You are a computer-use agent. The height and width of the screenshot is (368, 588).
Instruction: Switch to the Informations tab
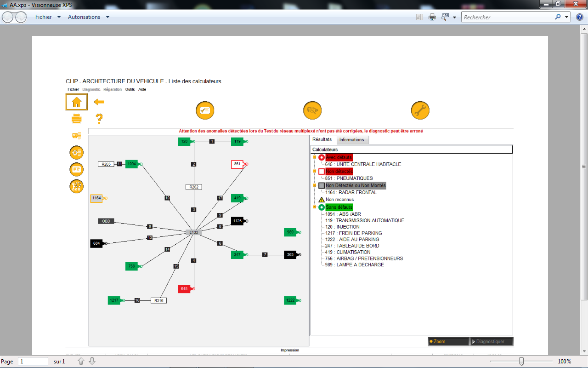coord(351,140)
